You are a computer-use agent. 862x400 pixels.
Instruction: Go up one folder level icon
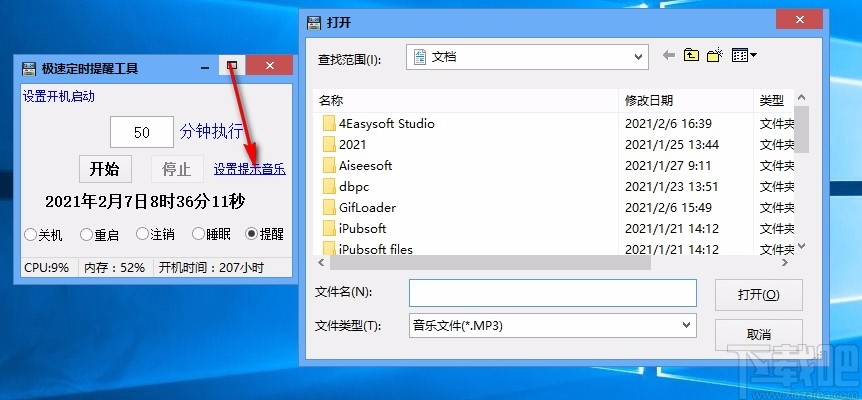[691, 55]
